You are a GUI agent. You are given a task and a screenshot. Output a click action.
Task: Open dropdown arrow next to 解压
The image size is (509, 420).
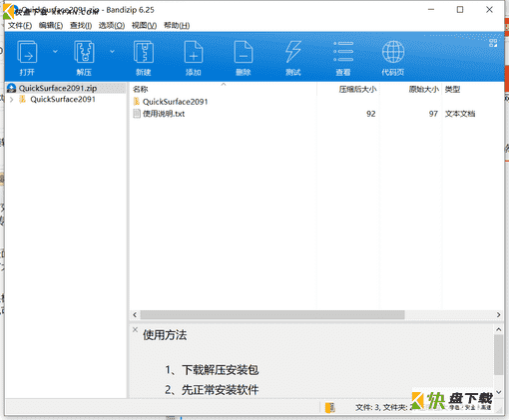[112, 52]
